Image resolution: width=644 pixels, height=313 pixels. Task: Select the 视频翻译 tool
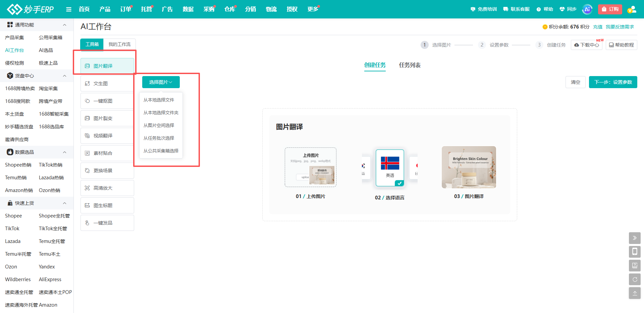pos(107,136)
